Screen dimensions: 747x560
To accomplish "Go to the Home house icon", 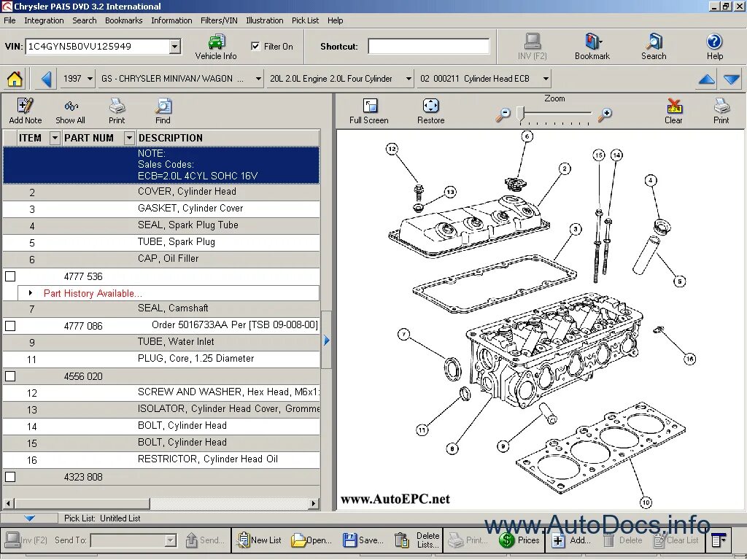I will (15, 79).
